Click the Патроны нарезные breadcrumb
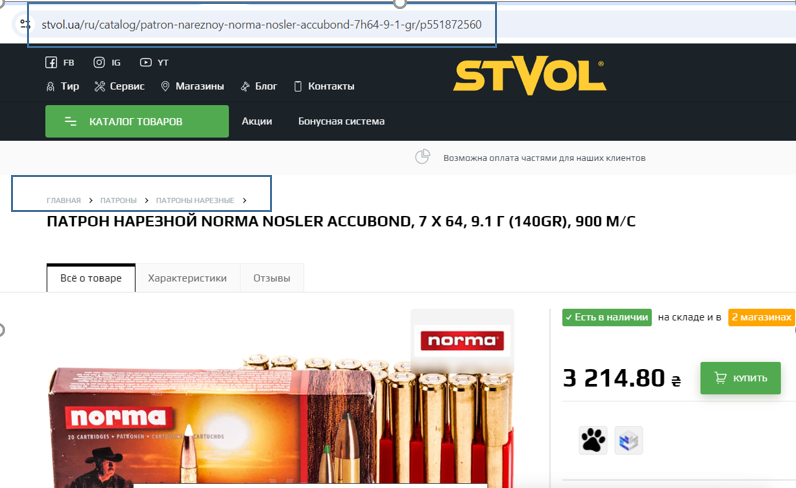Screen dimensions: 796x488 click(x=195, y=201)
